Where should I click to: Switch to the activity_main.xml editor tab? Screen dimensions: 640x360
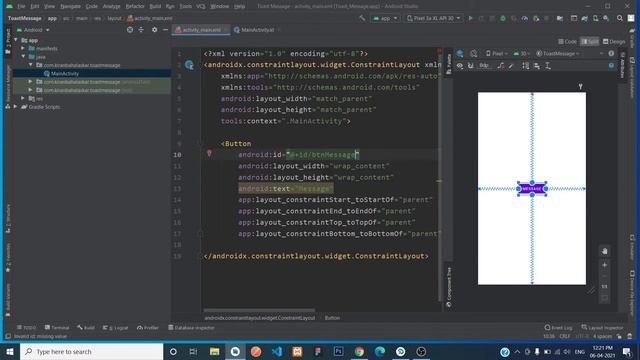tap(201, 30)
